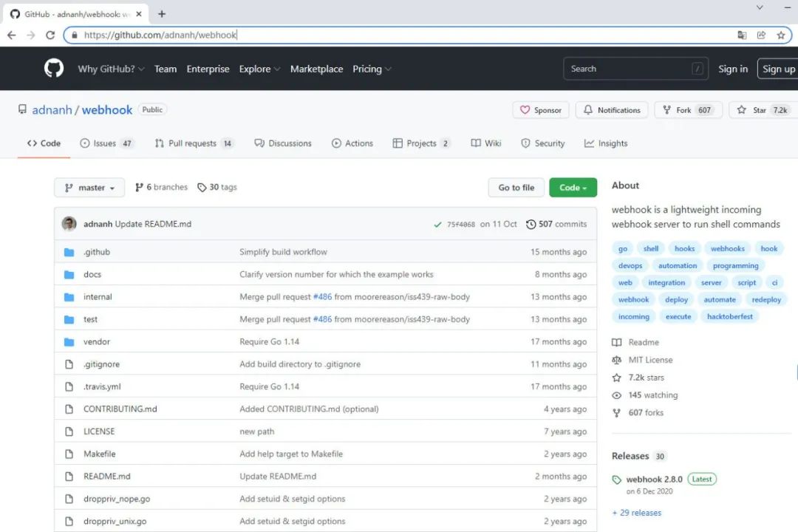Open a new browser tab with plus icon

162,14
